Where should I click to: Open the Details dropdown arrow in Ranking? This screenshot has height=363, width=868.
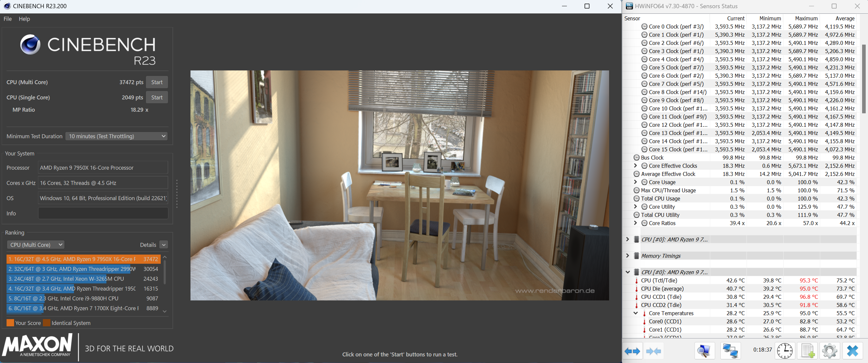tap(164, 245)
